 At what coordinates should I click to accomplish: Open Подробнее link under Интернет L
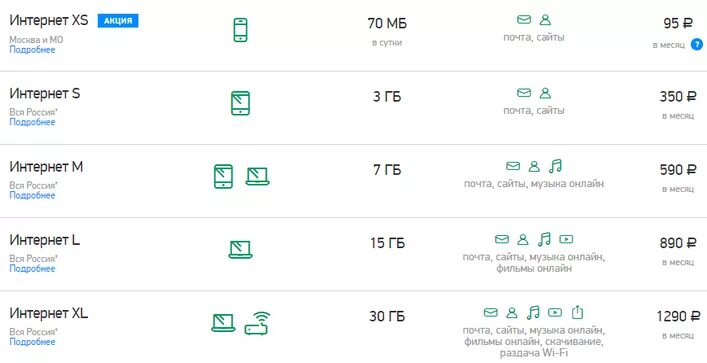[32, 269]
